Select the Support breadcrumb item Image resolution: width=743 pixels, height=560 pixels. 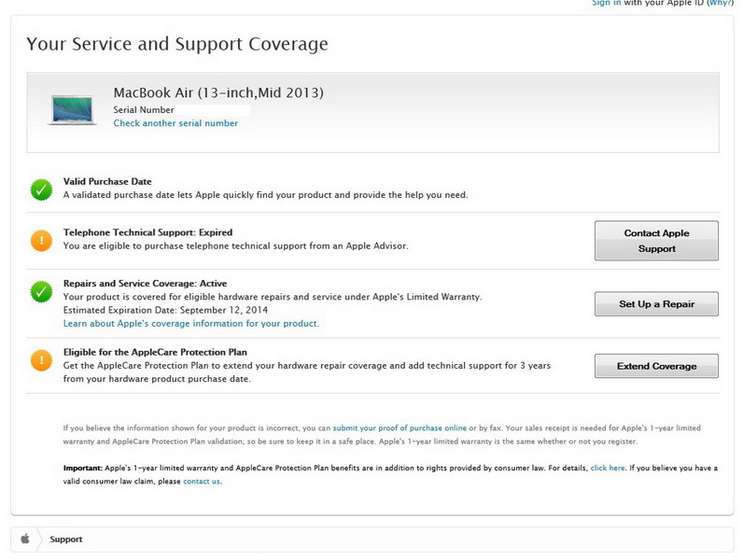[x=66, y=539]
